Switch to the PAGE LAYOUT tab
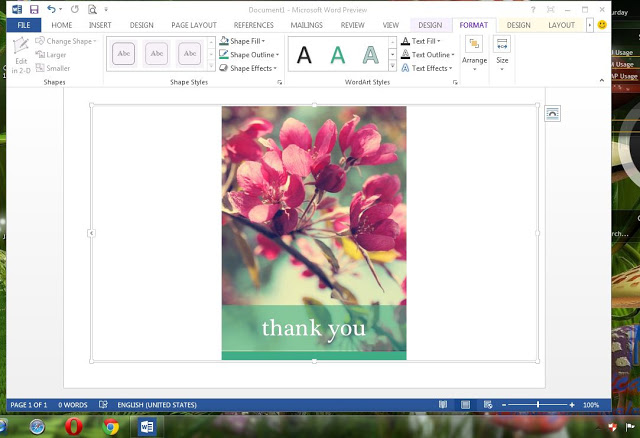640x438 pixels. point(193,24)
